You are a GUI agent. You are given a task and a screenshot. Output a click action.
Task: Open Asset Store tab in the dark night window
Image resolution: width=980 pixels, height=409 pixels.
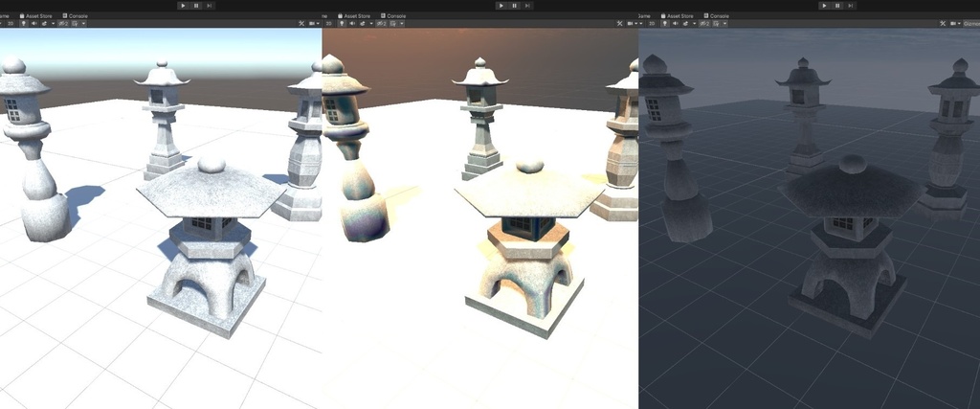677,15
